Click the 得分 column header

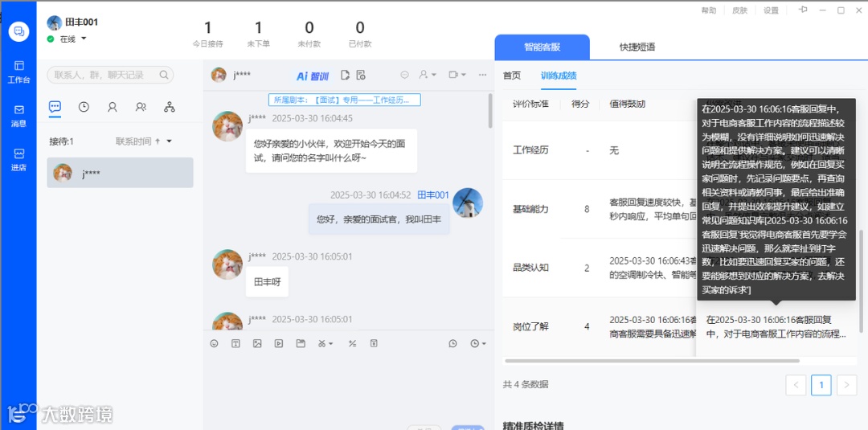(580, 104)
